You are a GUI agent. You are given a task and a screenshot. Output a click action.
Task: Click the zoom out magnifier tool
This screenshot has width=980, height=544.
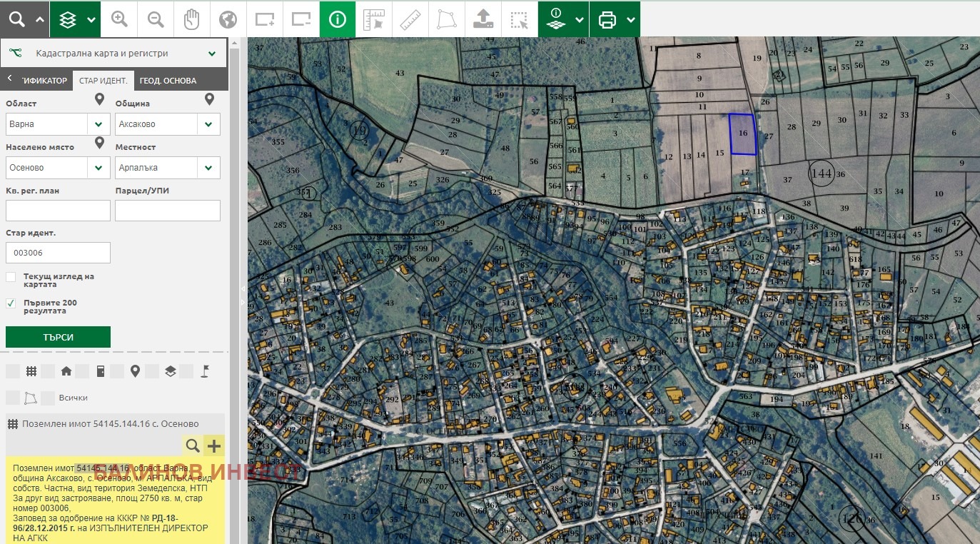[x=156, y=19]
